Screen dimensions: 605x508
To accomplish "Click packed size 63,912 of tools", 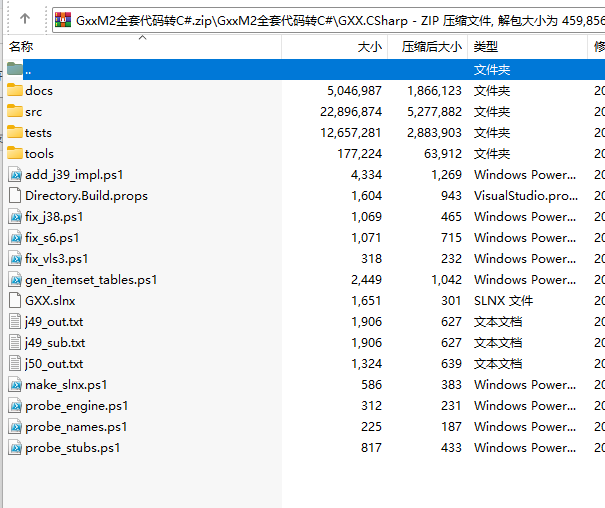I will click(443, 154).
